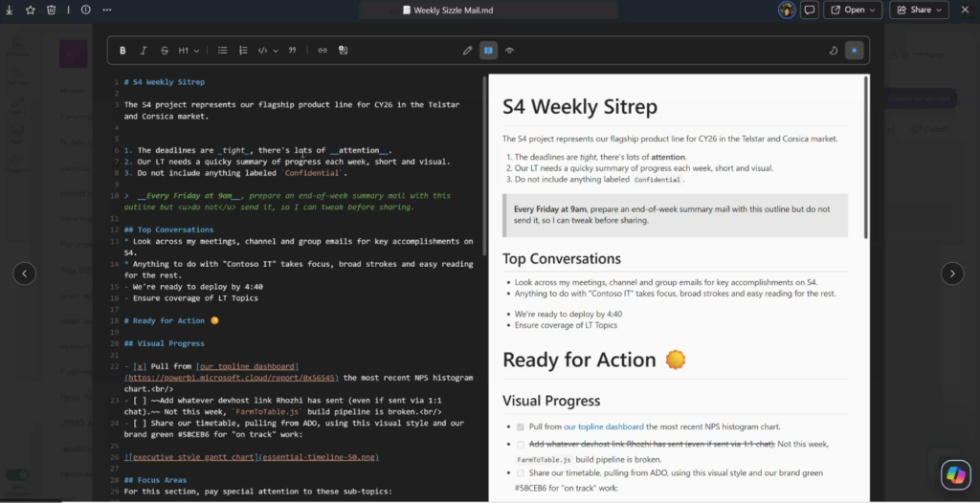Toggle bold formatting in the editor toolbar
The width and height of the screenshot is (980, 503).
tap(122, 50)
